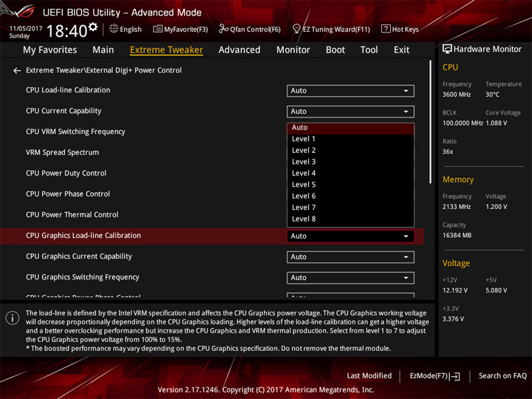The width and height of the screenshot is (532, 399).
Task: Open Qfan Control(F6) fan icon
Action: click(223, 29)
